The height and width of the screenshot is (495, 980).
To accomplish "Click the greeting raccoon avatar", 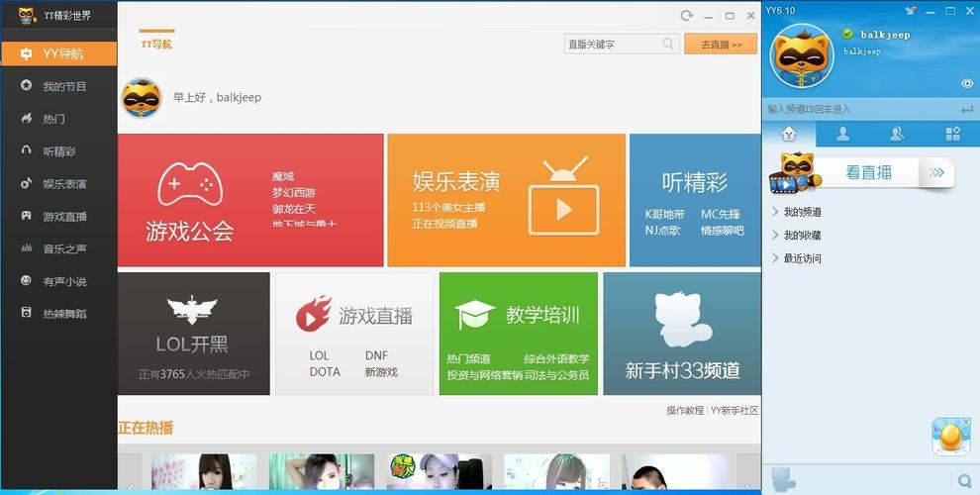I will [x=142, y=98].
